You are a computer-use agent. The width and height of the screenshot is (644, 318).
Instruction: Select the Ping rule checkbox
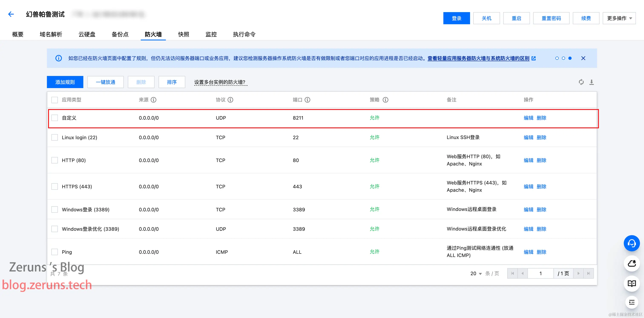point(55,252)
